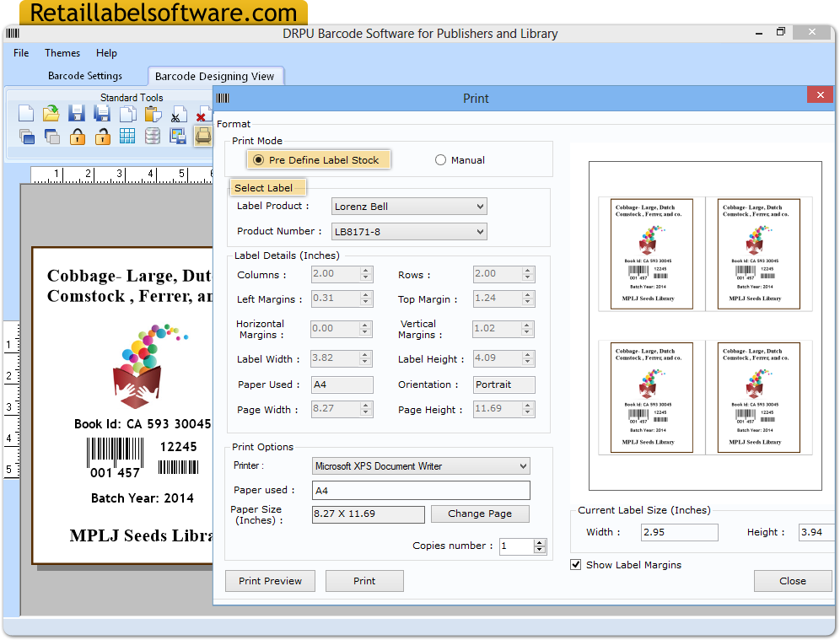Click the Delete red X icon

[202, 115]
